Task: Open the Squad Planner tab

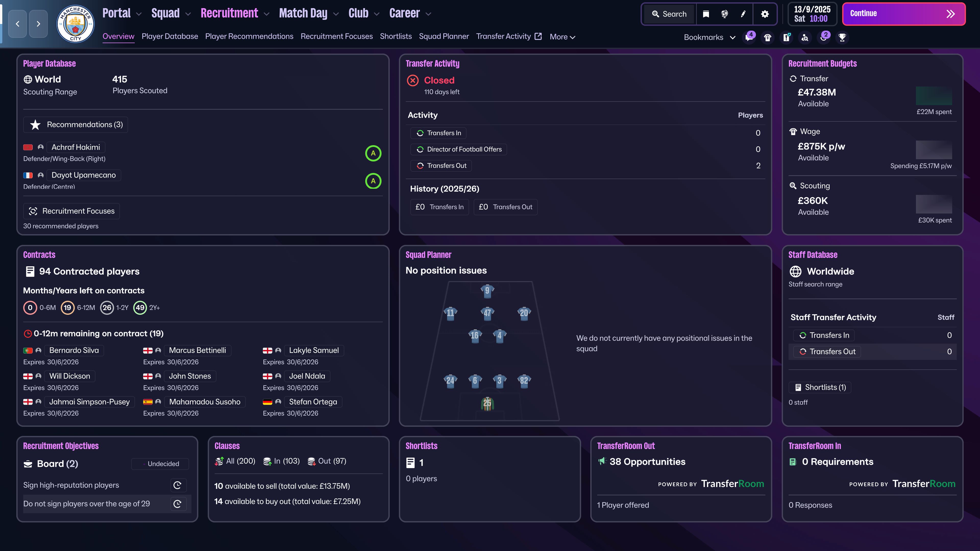Action: tap(444, 36)
